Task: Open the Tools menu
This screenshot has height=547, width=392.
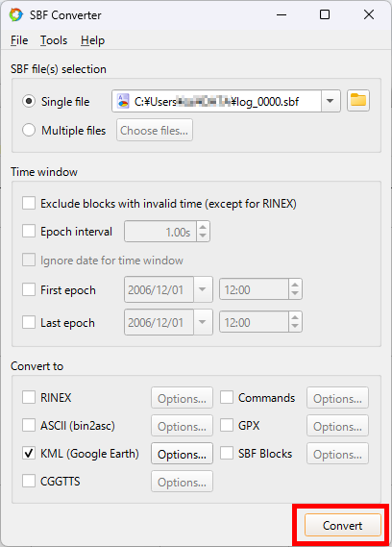Action: tap(54, 40)
